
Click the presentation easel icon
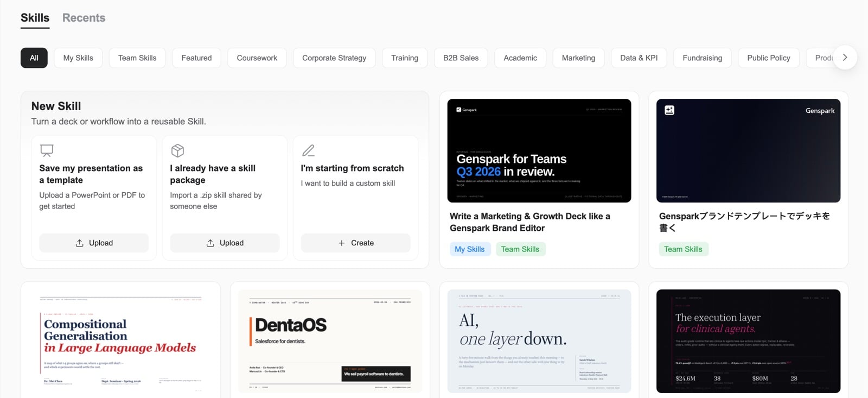tap(47, 150)
